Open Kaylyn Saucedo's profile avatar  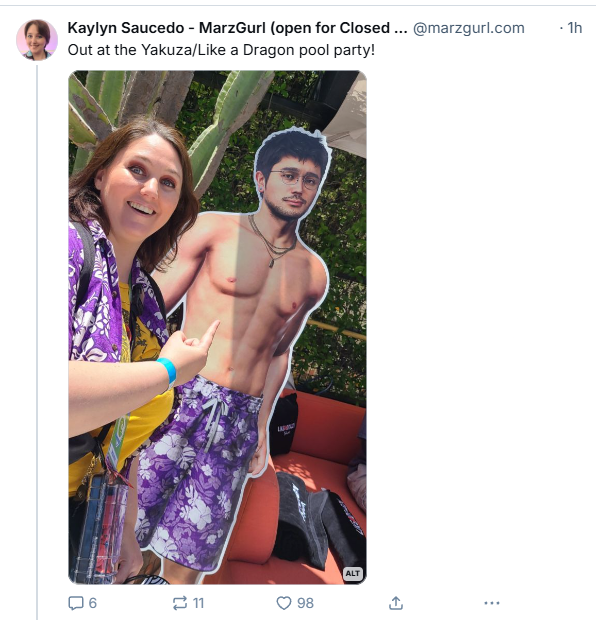pos(37,40)
